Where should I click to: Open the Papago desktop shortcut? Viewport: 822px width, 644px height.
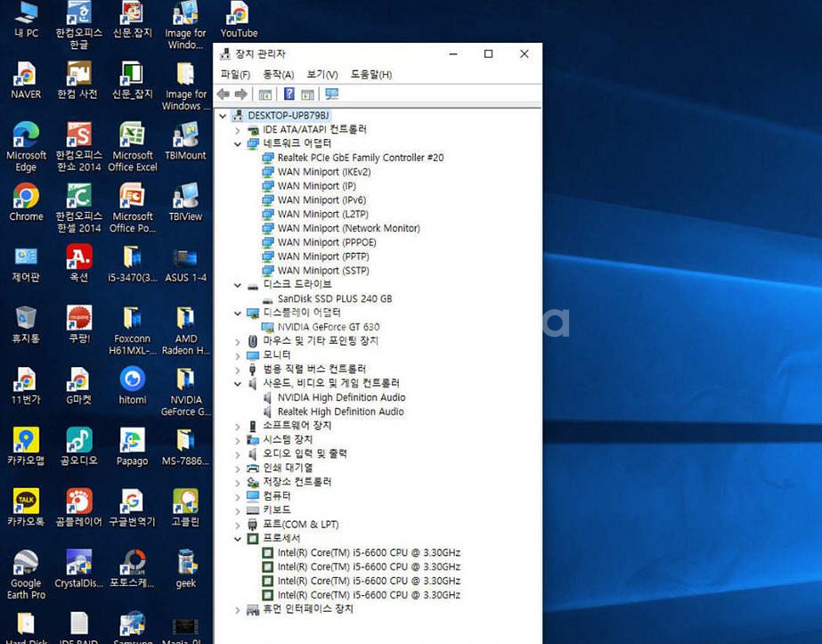tap(132, 446)
